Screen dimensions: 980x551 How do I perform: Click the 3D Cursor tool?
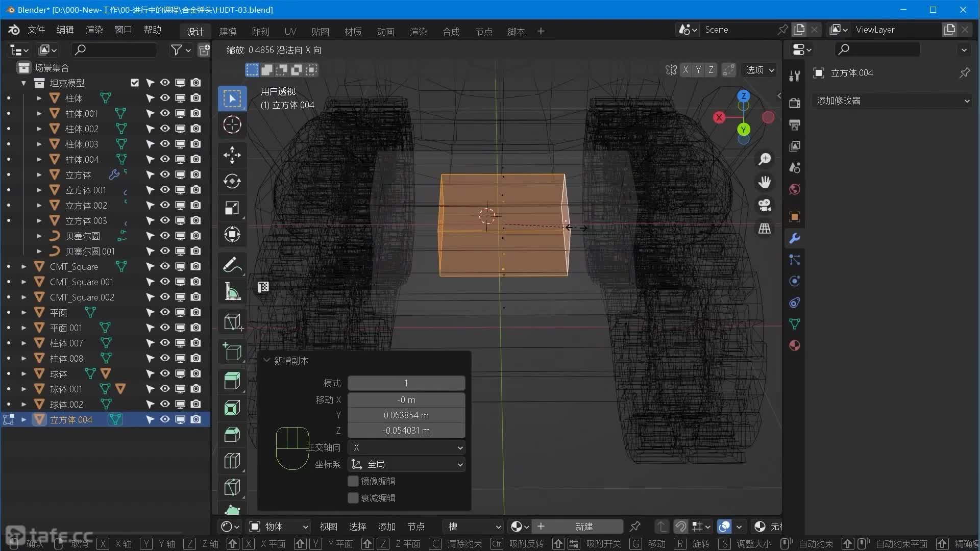[232, 124]
